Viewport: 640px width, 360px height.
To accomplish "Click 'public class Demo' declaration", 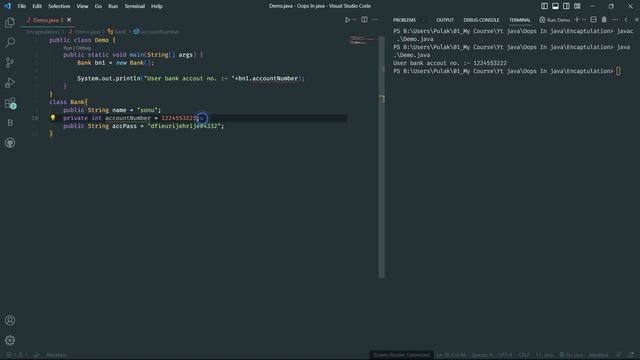I will (x=79, y=40).
